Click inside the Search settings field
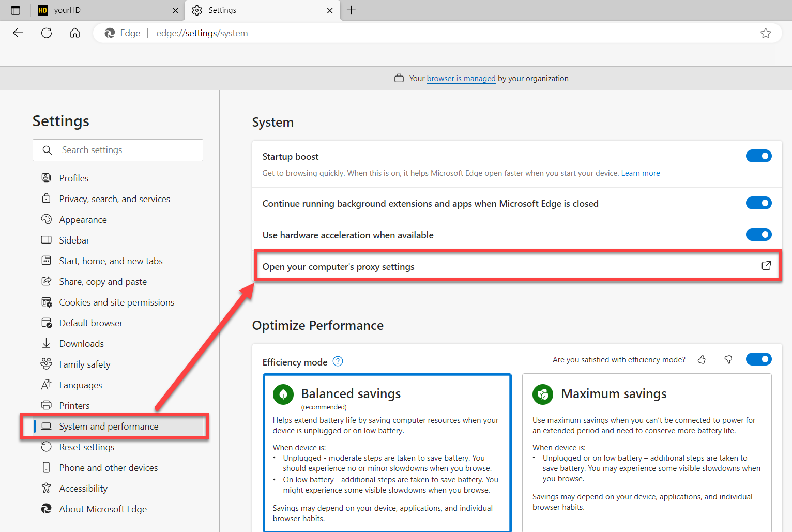The width and height of the screenshot is (792, 532). (118, 150)
